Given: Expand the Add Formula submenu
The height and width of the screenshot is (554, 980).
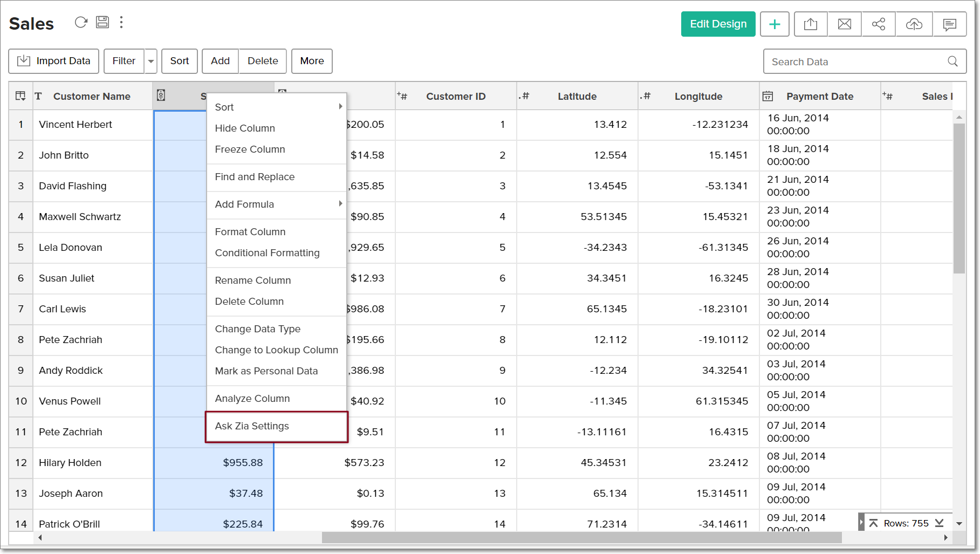Looking at the screenshot, I should click(340, 204).
